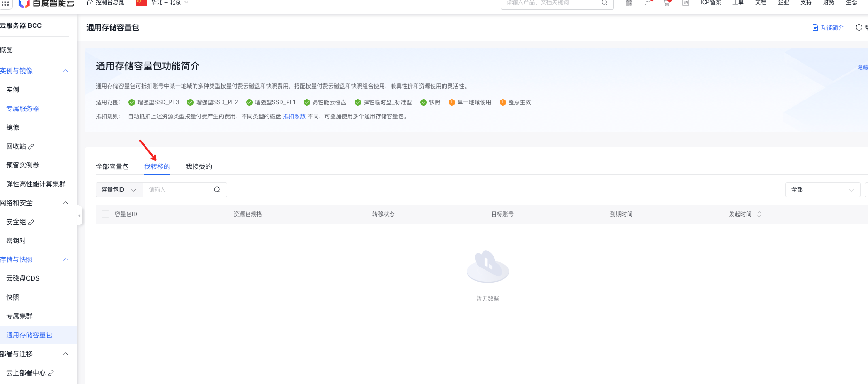Screen dimensions: 868x384
Task: Open the product grid menu icon
Action: 5,3
